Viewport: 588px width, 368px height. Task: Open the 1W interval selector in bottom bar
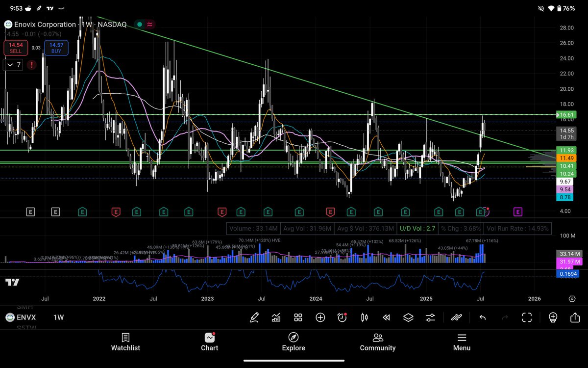58,317
